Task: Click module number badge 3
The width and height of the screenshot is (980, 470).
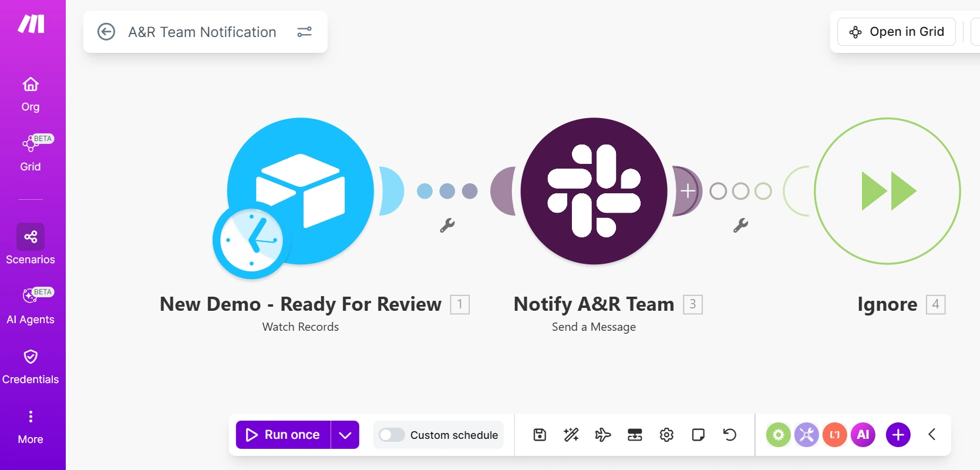Action: (693, 304)
